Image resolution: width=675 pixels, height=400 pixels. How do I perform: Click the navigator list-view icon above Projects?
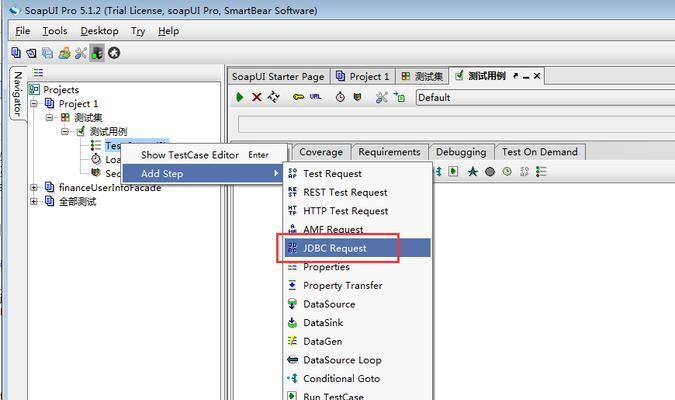pyautogui.click(x=38, y=72)
